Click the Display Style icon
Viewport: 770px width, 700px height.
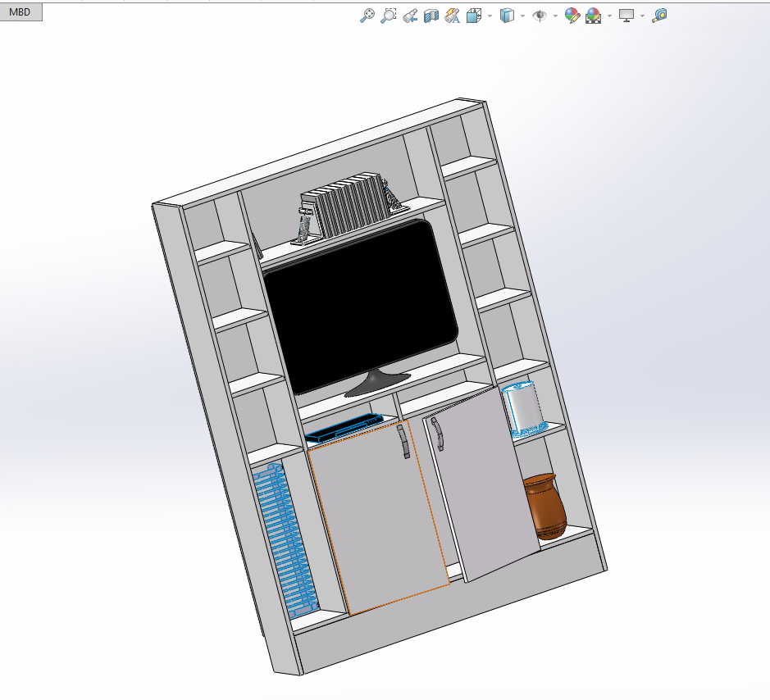tap(507, 16)
